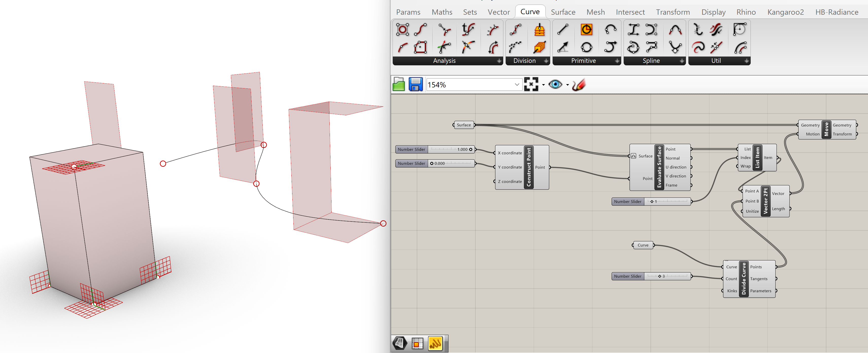This screenshot has width=868, height=353.
Task: Select the Line component icon in Primitive
Action: coord(563,30)
